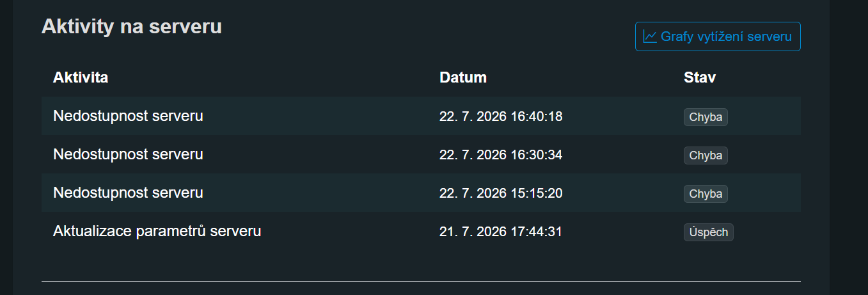
Task: Click the date 22. 7. 2026 16:30:34
Action: (501, 155)
